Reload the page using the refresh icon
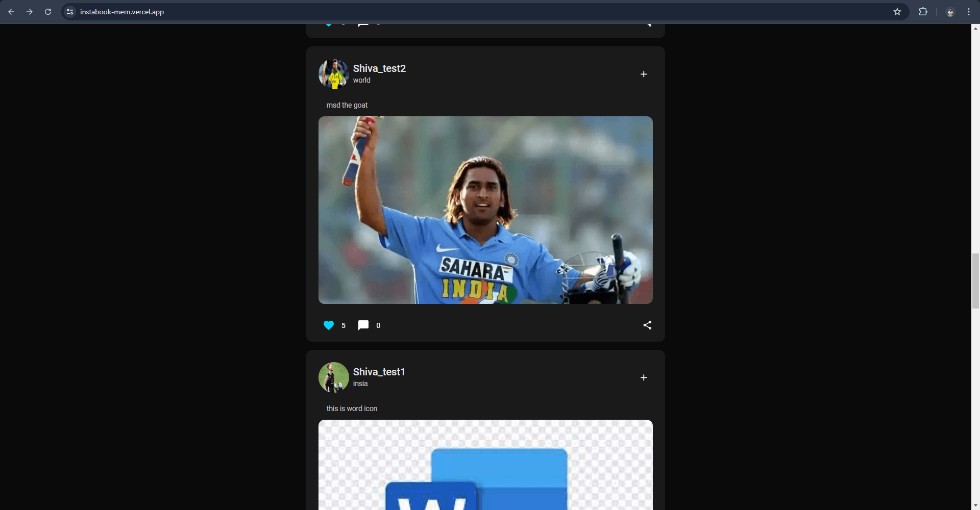Screen dimensions: 980x510 click(48, 11)
